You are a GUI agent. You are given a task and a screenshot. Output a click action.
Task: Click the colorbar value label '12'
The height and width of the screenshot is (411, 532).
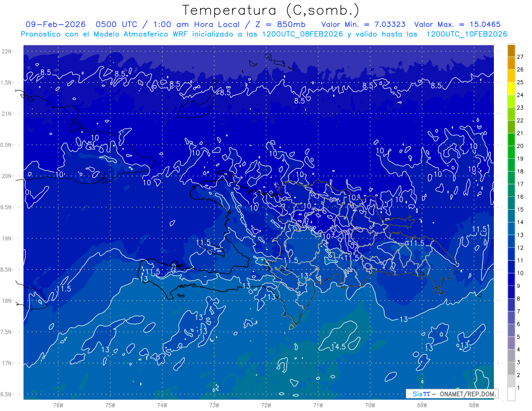[520, 247]
